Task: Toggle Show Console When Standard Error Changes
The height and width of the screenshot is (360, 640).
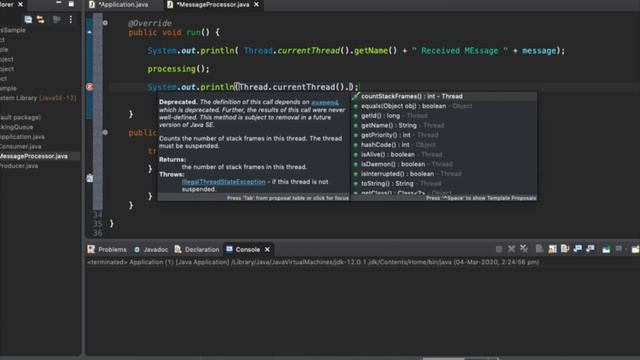Action: click(x=590, y=249)
